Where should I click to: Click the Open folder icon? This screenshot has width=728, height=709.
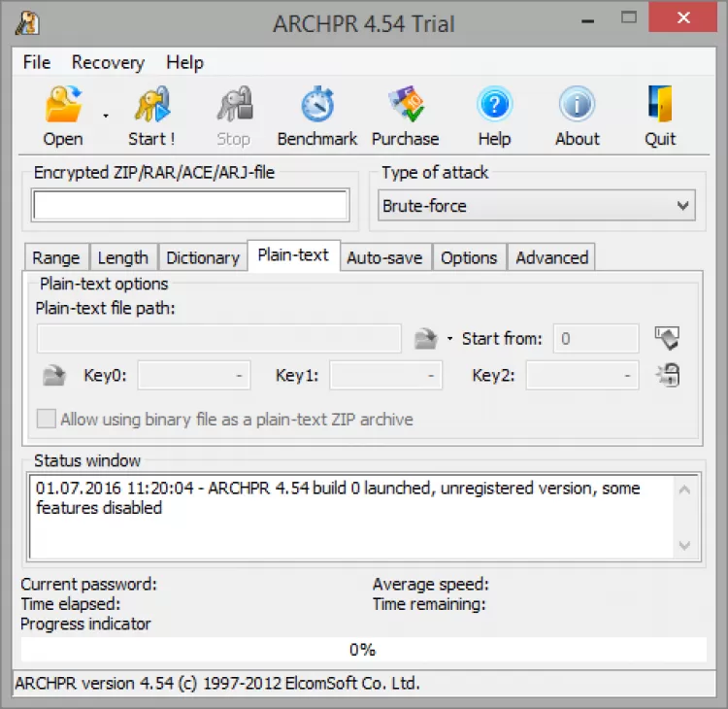(x=63, y=104)
